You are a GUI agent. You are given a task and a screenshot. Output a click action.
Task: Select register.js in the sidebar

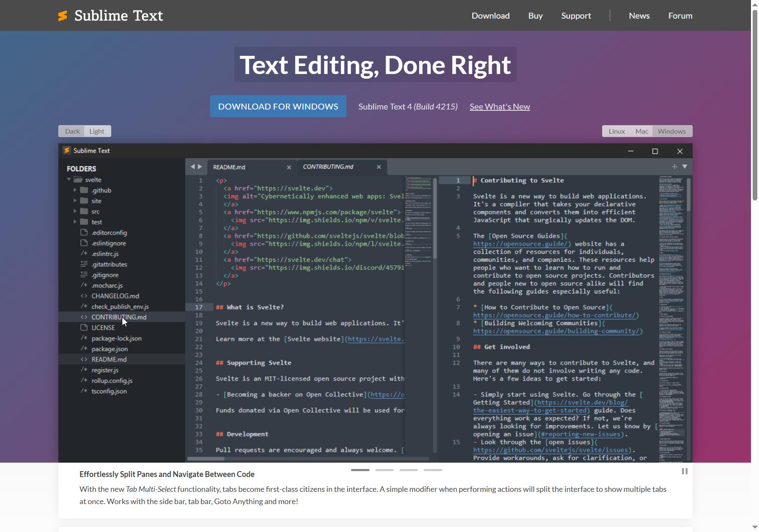(x=122, y=370)
